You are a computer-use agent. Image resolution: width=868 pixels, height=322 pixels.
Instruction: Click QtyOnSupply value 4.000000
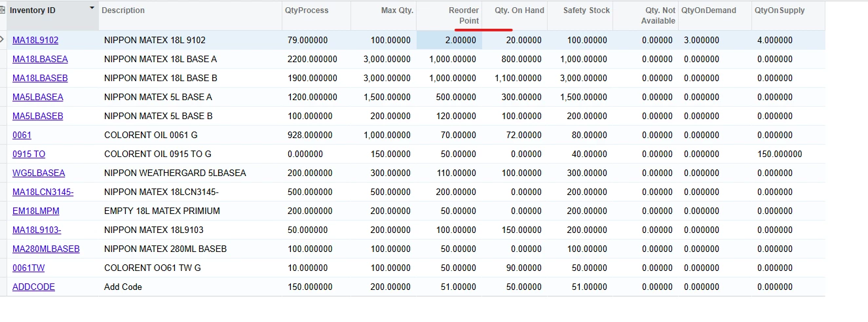pyautogui.click(x=775, y=40)
